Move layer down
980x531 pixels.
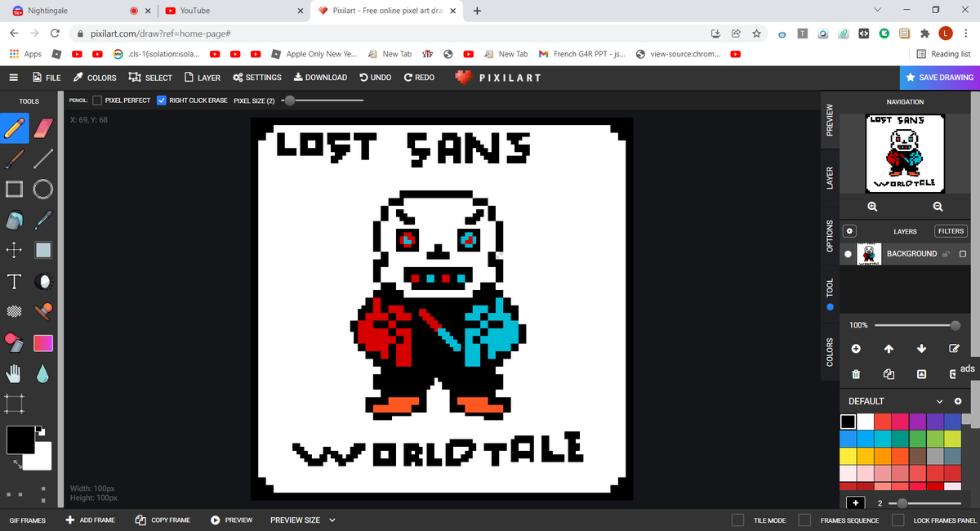click(921, 349)
